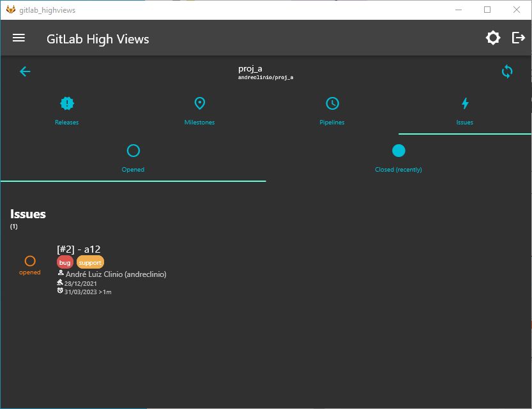Screen dimensions: 532x409
Task: Click the Milestones pin icon
Action: pos(199,103)
